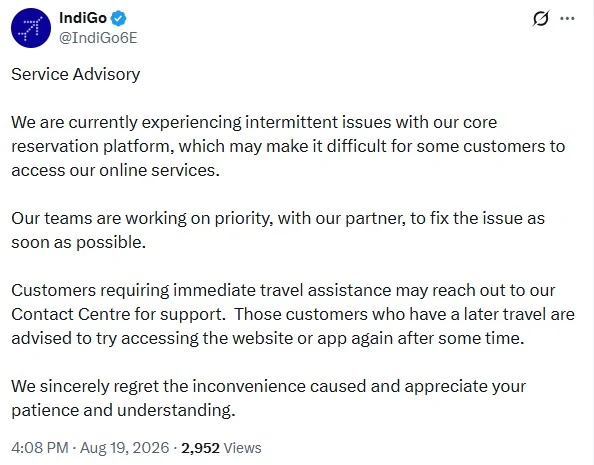The height and width of the screenshot is (465, 594).
Task: Click the Aug 19, 2026 date
Action: tap(125, 448)
